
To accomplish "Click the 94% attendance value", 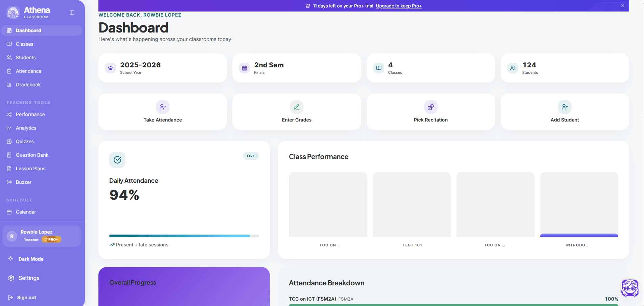I will 124,195.
